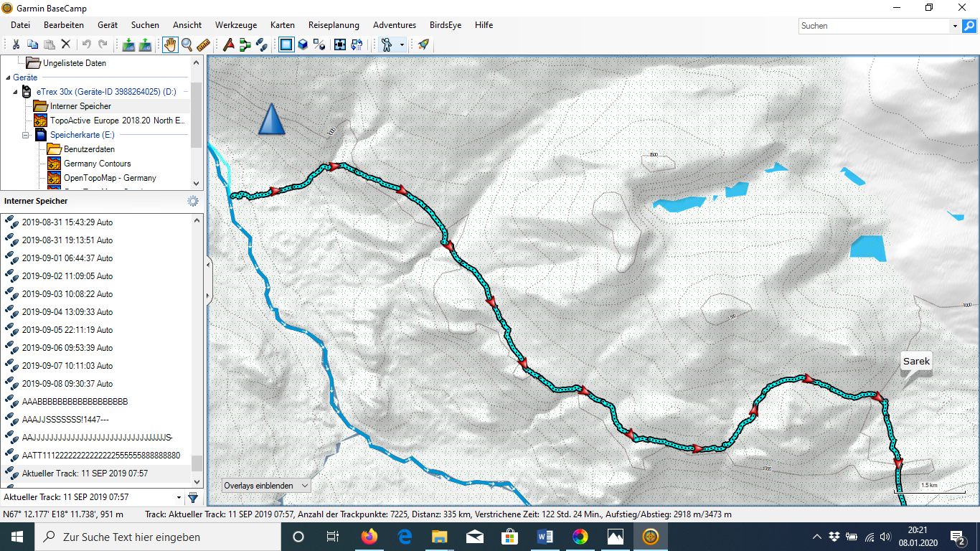Toggle the 2D map view icon
Viewport: 980px width, 551px height.
point(286,44)
